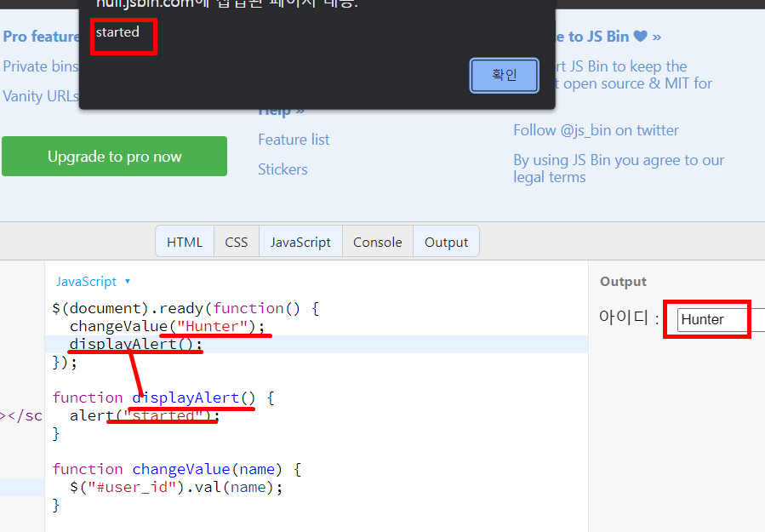This screenshot has width=765, height=532.
Task: Click the 'started' alert message text
Action: tap(117, 32)
